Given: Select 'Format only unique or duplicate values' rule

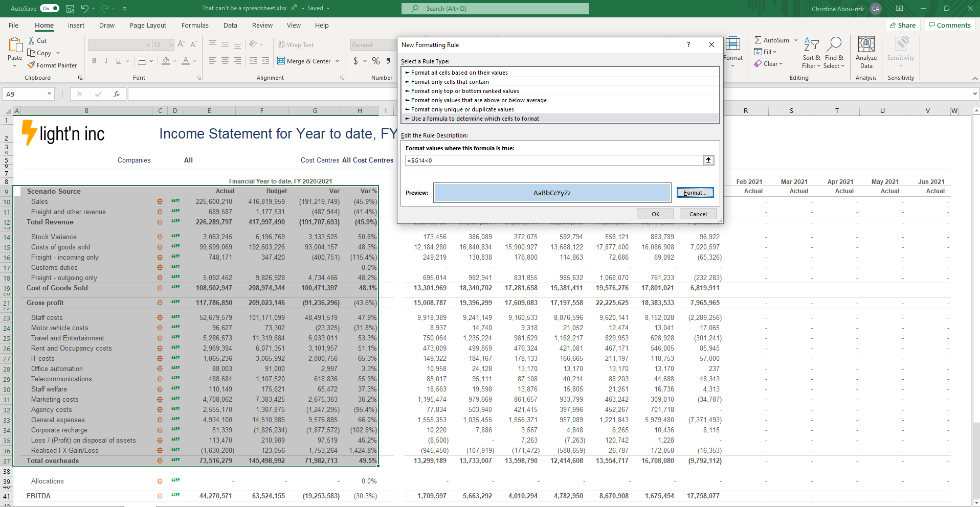Looking at the screenshot, I should click(x=462, y=109).
